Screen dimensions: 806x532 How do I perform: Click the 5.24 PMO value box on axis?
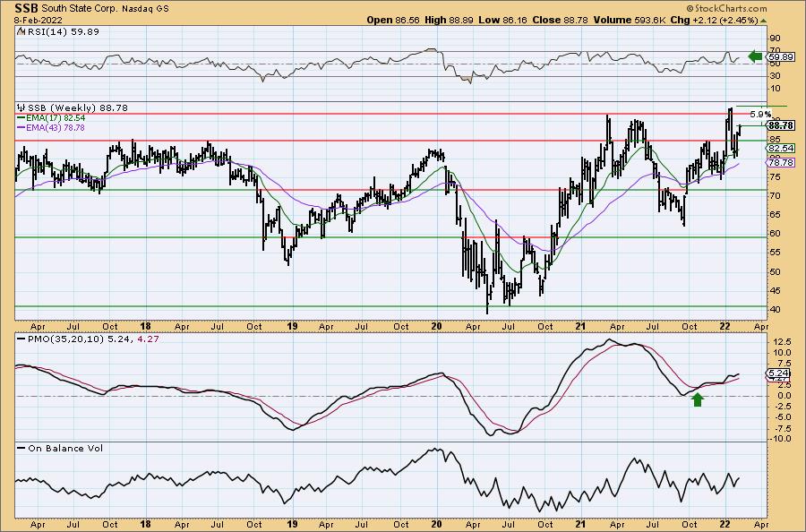point(778,373)
